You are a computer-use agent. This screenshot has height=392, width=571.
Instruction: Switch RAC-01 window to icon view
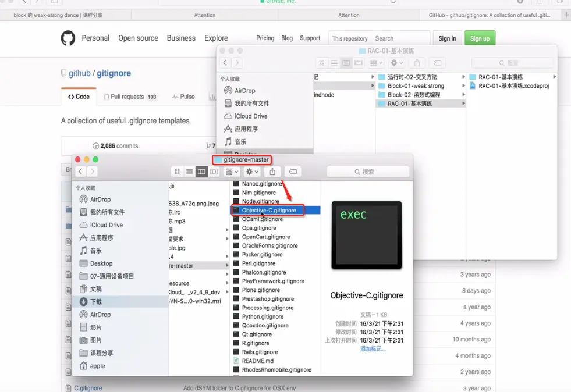(x=321, y=63)
